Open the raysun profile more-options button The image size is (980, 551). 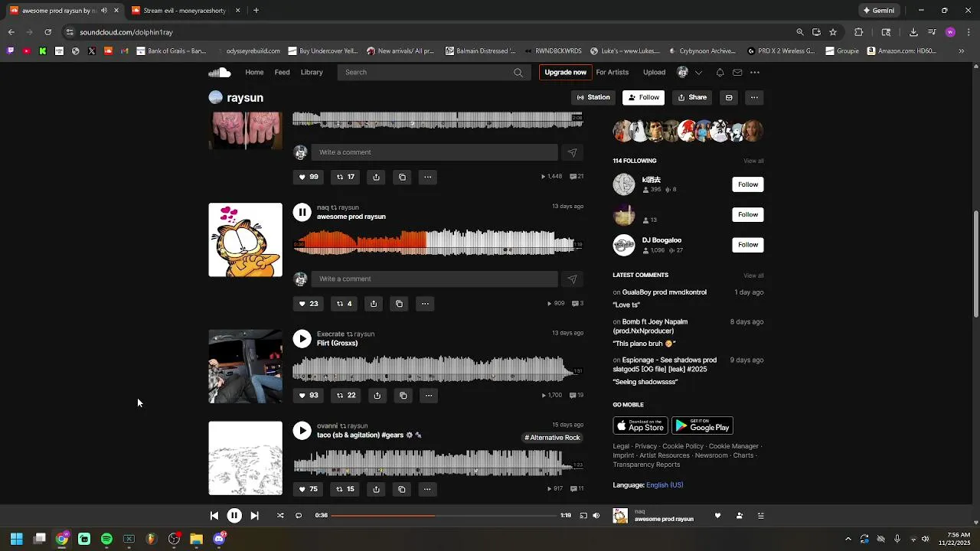pos(754,97)
